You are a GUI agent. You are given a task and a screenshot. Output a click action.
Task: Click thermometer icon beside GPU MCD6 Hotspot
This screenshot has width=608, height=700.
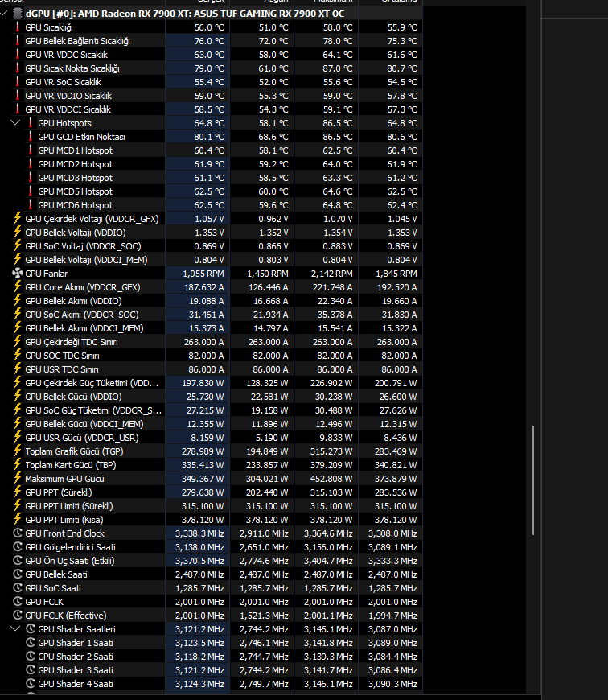tap(31, 205)
